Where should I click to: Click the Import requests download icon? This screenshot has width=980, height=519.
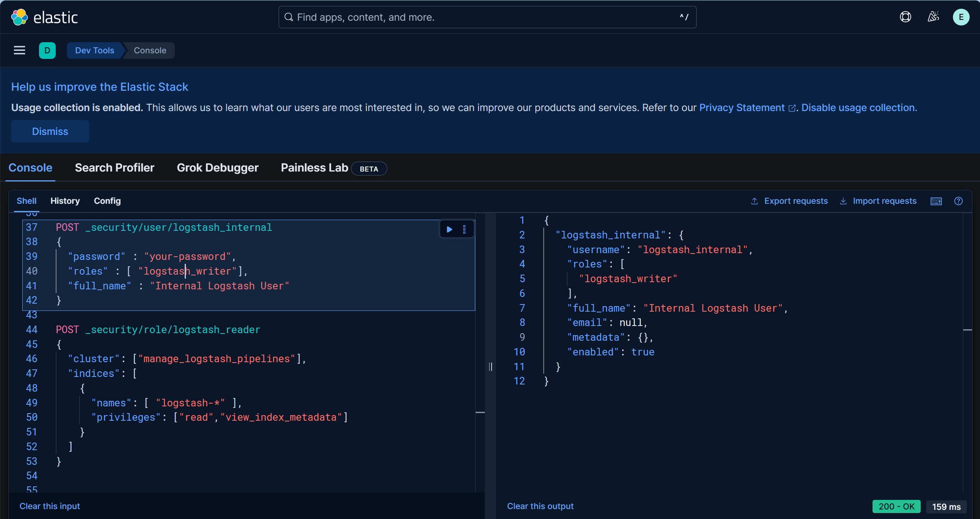coord(843,201)
